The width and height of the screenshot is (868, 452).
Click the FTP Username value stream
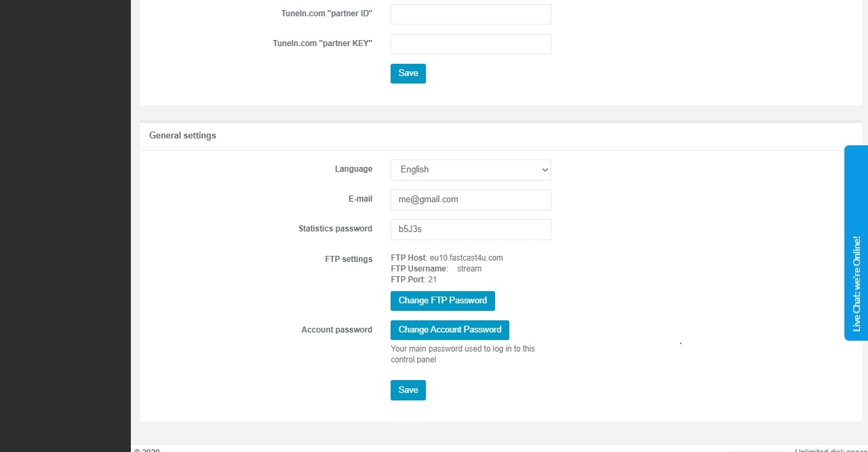pyautogui.click(x=469, y=269)
